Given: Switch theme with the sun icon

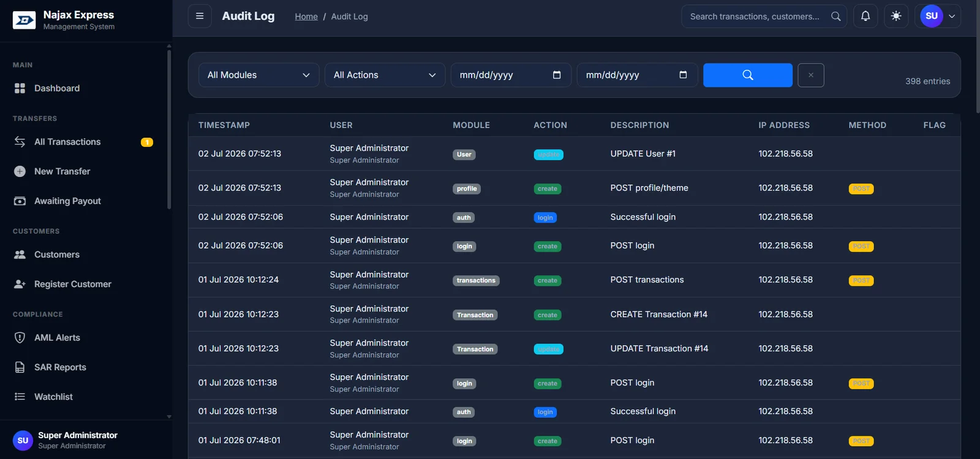Looking at the screenshot, I should coord(896,17).
